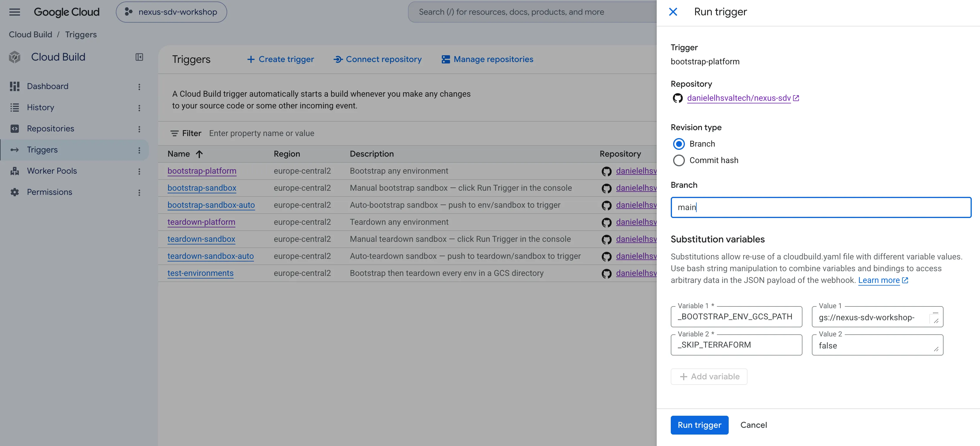Open the Learn more substitutions link
This screenshot has height=446, width=980.
(883, 281)
